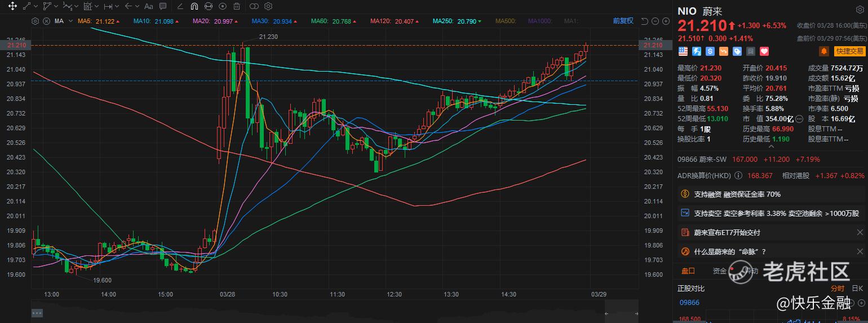Click the gray note document icon

click(751, 51)
